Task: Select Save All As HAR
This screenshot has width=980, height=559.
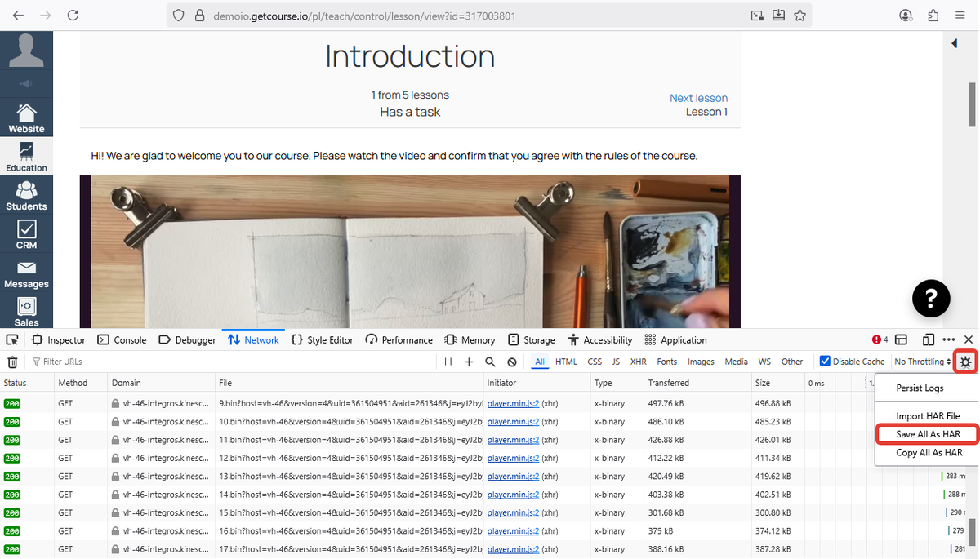Action: (928, 434)
